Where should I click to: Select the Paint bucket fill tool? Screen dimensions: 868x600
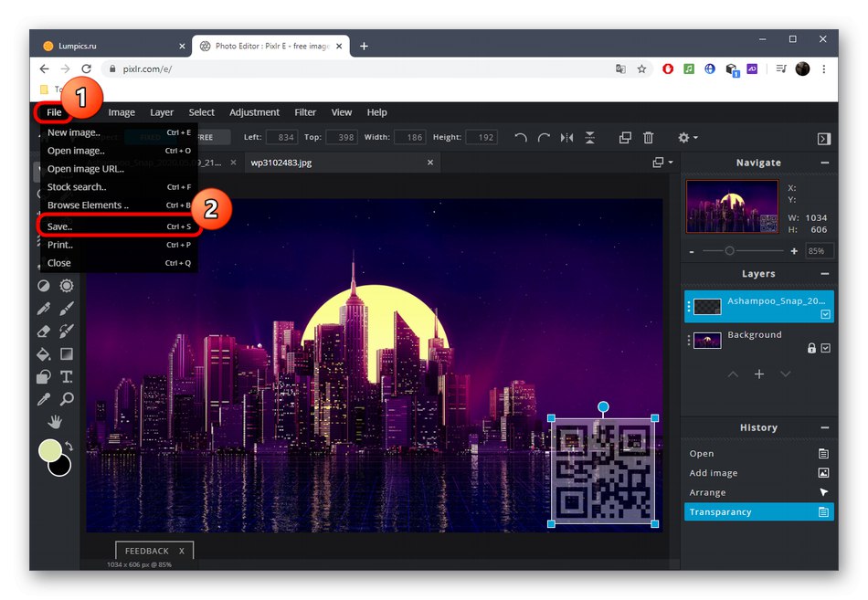[x=43, y=353]
